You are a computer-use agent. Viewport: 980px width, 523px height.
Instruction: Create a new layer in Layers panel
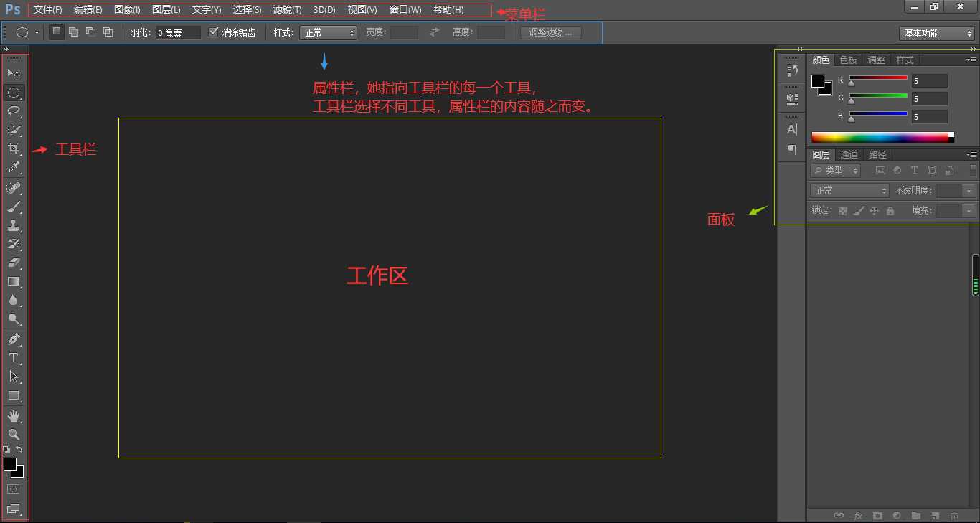(x=935, y=515)
